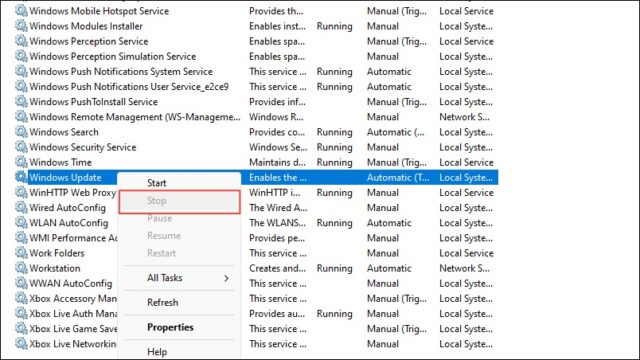Image resolution: width=640 pixels, height=360 pixels.
Task: Click the WLAN AutoConfig gear icon
Action: (x=21, y=222)
